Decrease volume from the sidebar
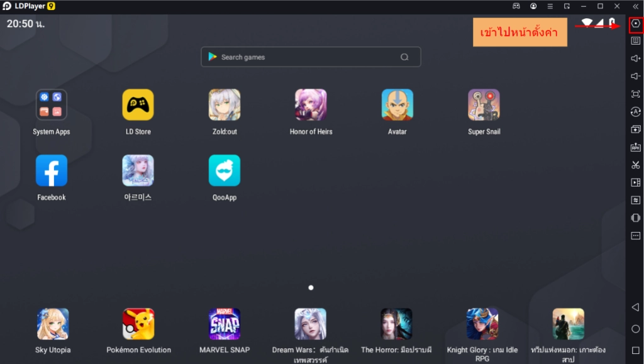The image size is (644, 364). tap(635, 76)
